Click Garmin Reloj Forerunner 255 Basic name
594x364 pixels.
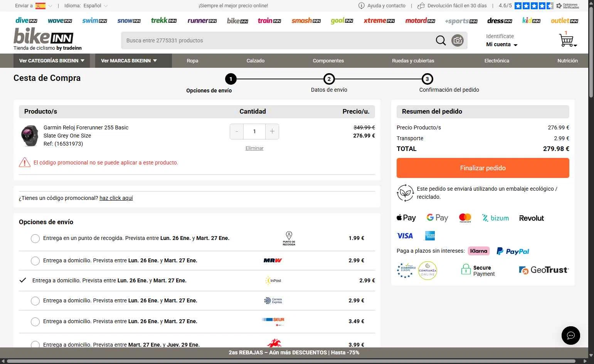pyautogui.click(x=86, y=127)
